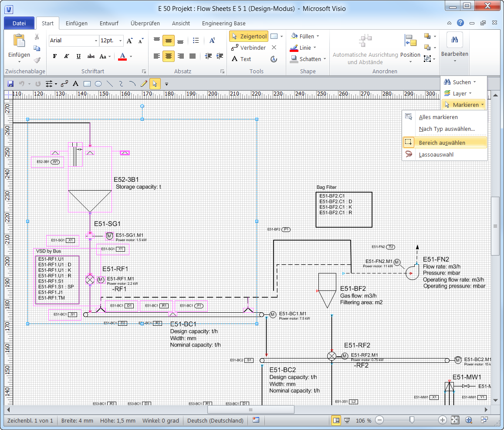Click the 106 % zoom level
504x430 pixels.
pyautogui.click(x=364, y=420)
